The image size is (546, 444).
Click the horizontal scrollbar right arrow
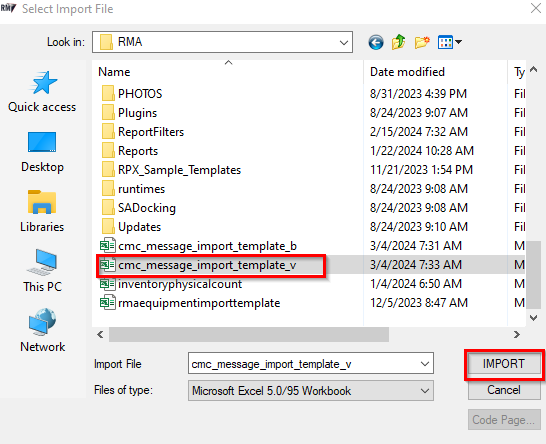pos(517,335)
